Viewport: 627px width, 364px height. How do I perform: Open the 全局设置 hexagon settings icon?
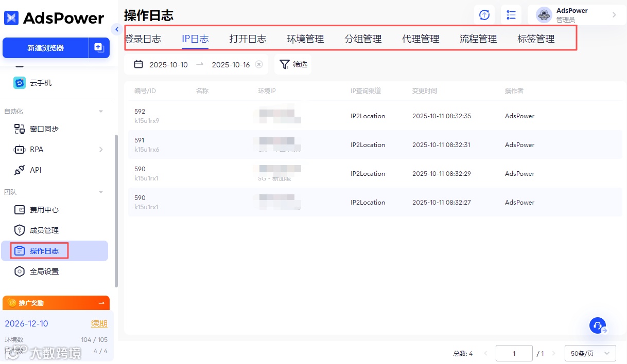point(20,271)
